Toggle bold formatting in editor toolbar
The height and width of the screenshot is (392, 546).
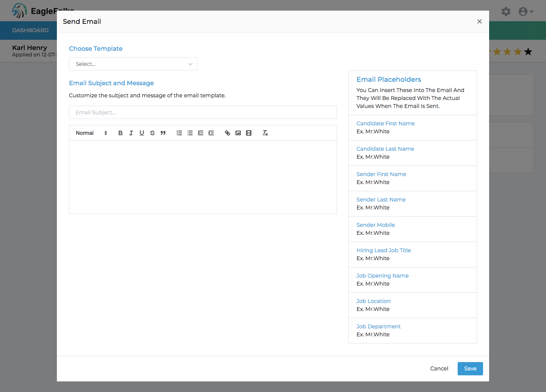tap(121, 133)
